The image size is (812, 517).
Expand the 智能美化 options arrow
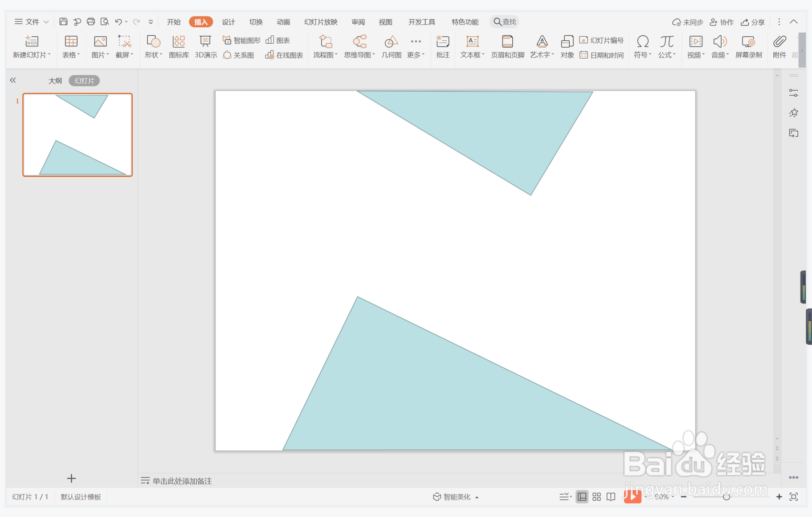point(477,497)
